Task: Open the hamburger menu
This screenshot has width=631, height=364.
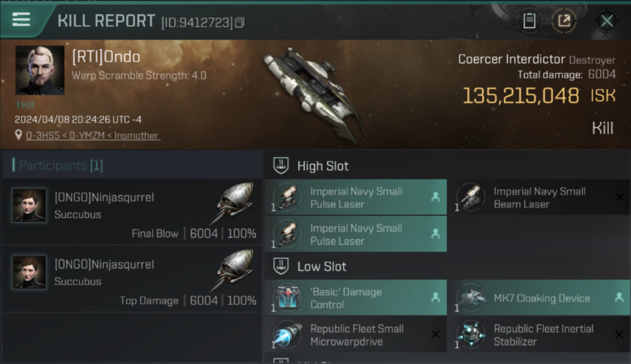Action: click(21, 19)
